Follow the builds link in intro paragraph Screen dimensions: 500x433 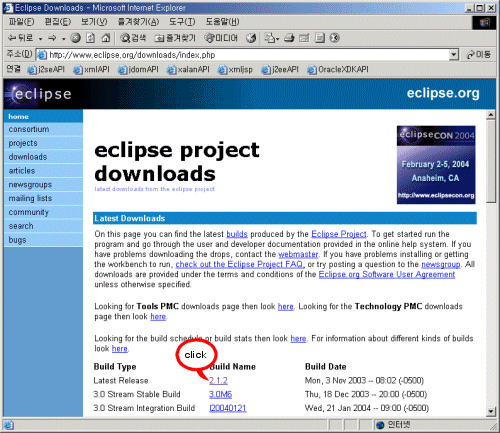point(237,234)
